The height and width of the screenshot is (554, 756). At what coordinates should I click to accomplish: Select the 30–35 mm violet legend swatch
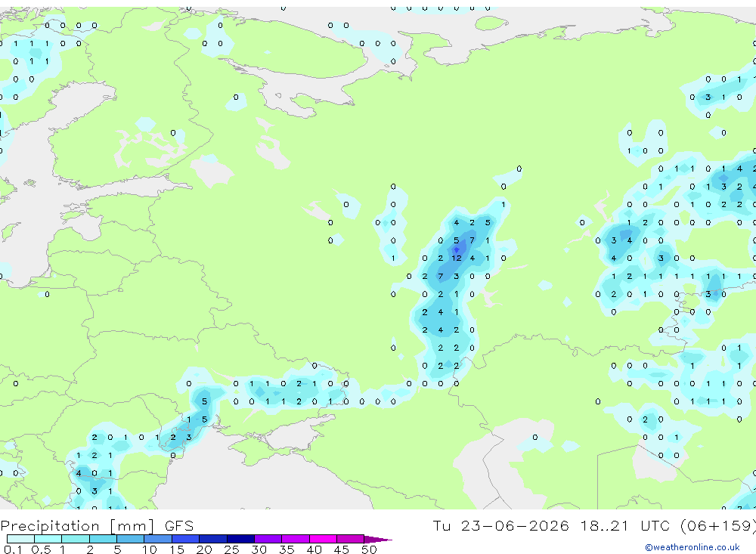click(268, 539)
